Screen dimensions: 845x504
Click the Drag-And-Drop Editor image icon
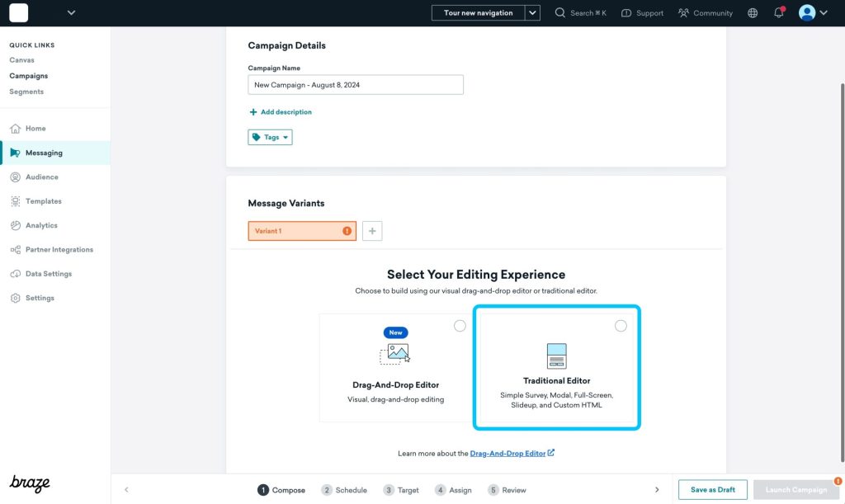pos(394,354)
